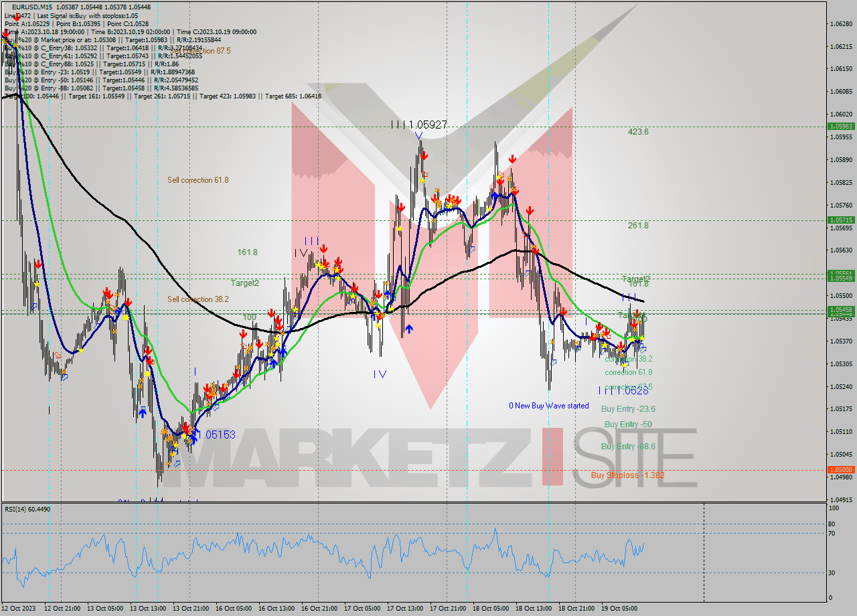Click the 1.05305 price axis value
The width and height of the screenshot is (857, 616).
[841, 364]
